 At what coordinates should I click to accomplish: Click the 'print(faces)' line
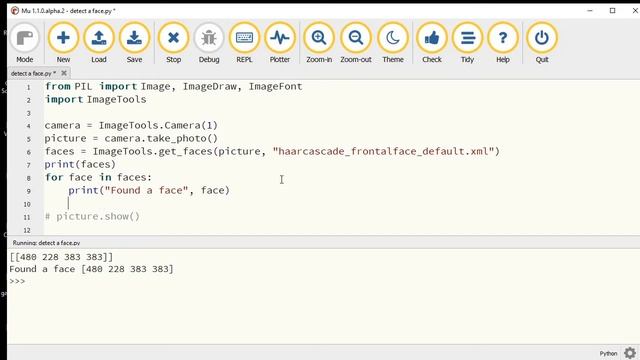[80, 164]
